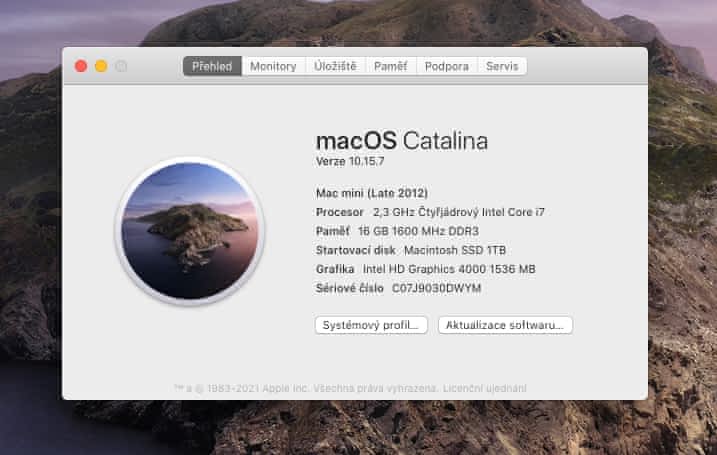
Task: Click the Systémový profil... button
Action: pyautogui.click(x=371, y=325)
